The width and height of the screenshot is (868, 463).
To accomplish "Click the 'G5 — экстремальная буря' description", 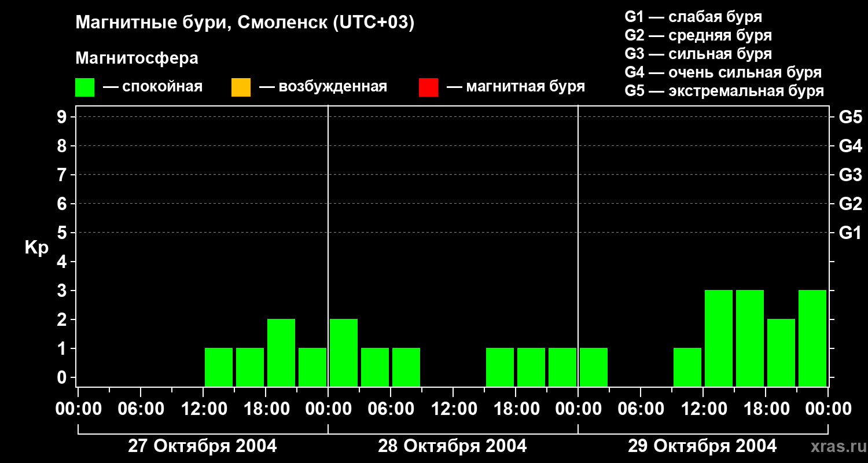I will point(724,91).
